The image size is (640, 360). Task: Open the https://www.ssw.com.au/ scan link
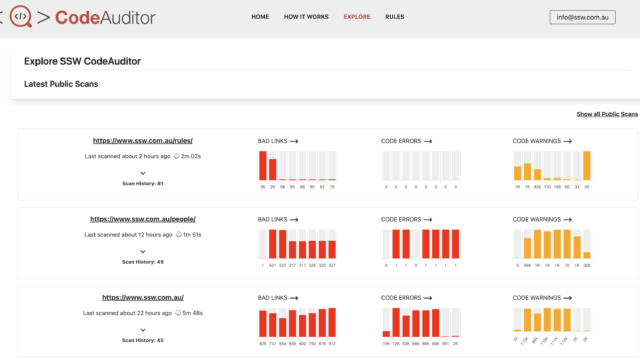coord(143,297)
